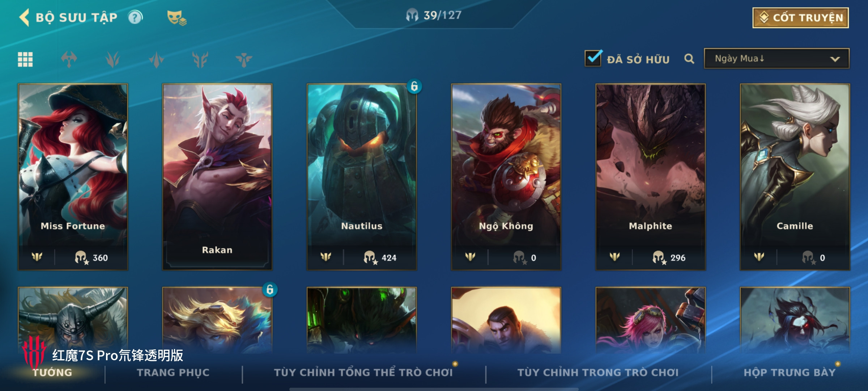Viewport: 868px width, 391px height.
Task: Open the champion search magnifier
Action: (x=689, y=59)
